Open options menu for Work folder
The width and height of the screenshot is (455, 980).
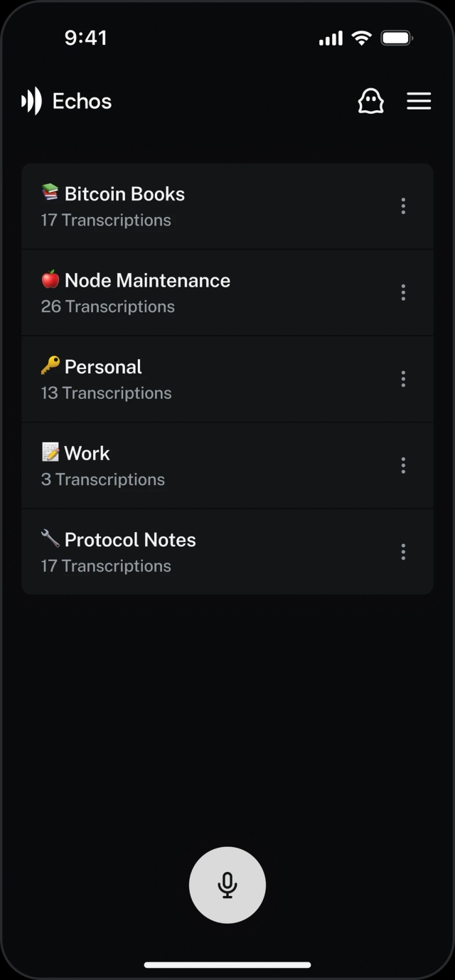point(403,465)
